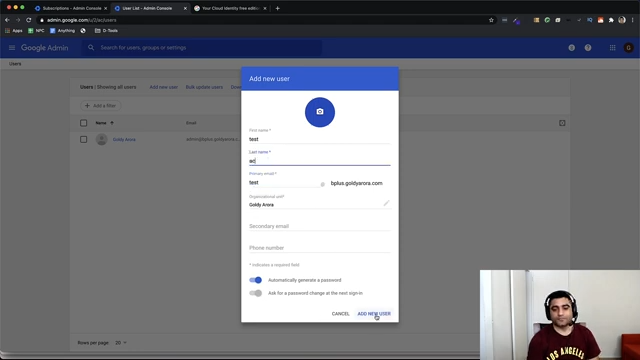The width and height of the screenshot is (640, 360).
Task: Open the Anything bookmark
Action: click(x=62, y=31)
